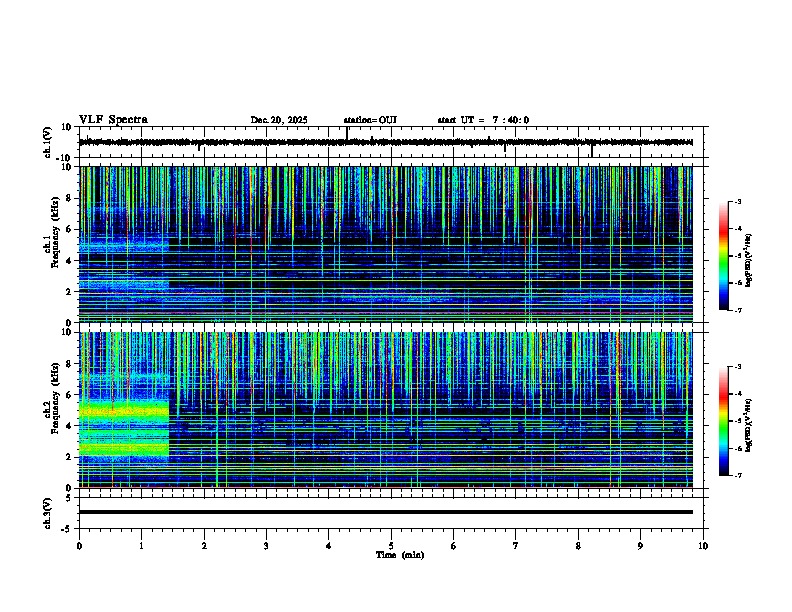
Task: Click the ch.2 "Frequency (kHz)" axis label
Action: coord(56,398)
